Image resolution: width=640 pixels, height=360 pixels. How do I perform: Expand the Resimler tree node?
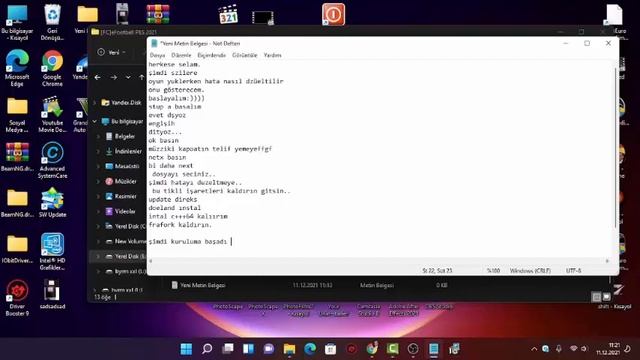pos(98,196)
